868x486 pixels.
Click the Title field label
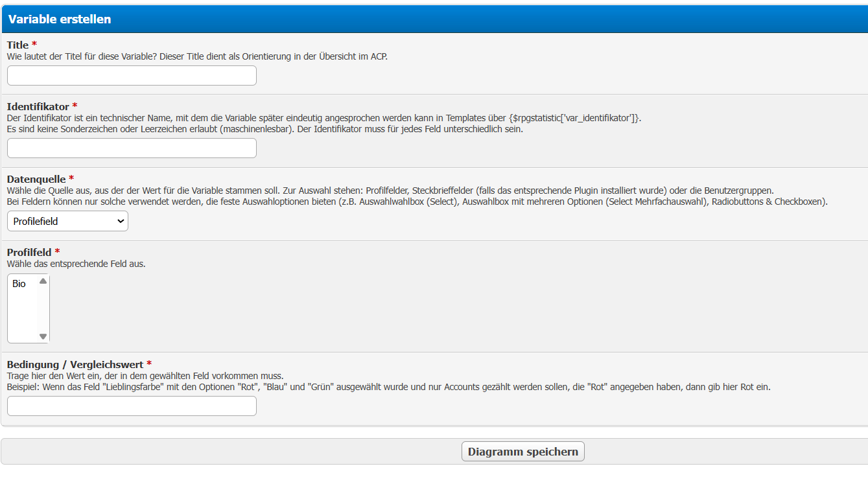pos(18,45)
